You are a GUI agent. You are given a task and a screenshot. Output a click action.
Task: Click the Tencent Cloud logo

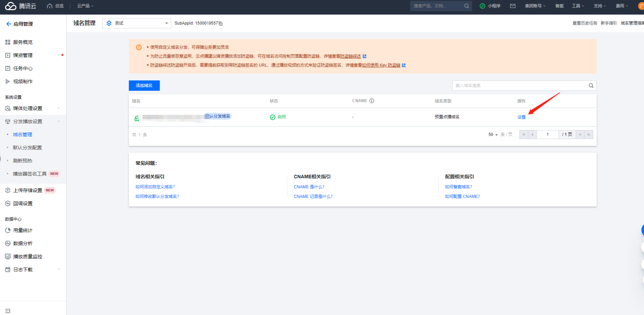pyautogui.click(x=21, y=6)
